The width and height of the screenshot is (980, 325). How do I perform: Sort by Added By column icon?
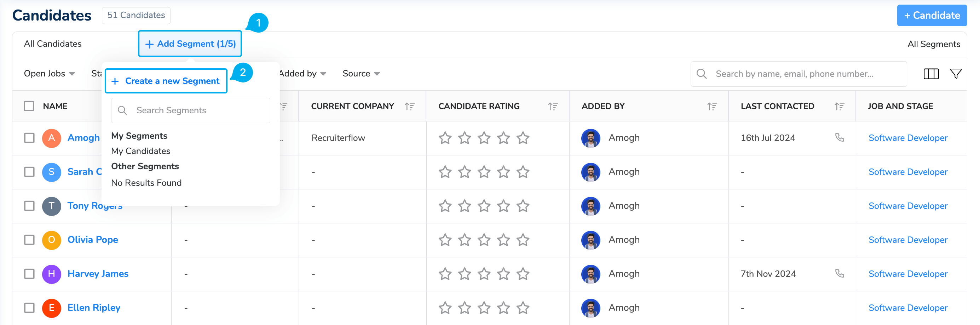[712, 107]
